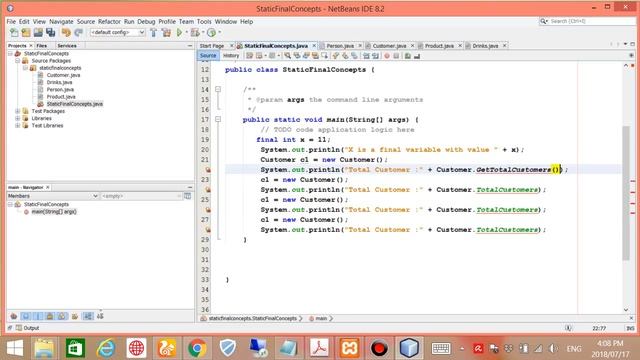This screenshot has width=640, height=360.
Task: Click the Search (Ctrl+I) input field
Action: pyautogui.click(x=588, y=21)
